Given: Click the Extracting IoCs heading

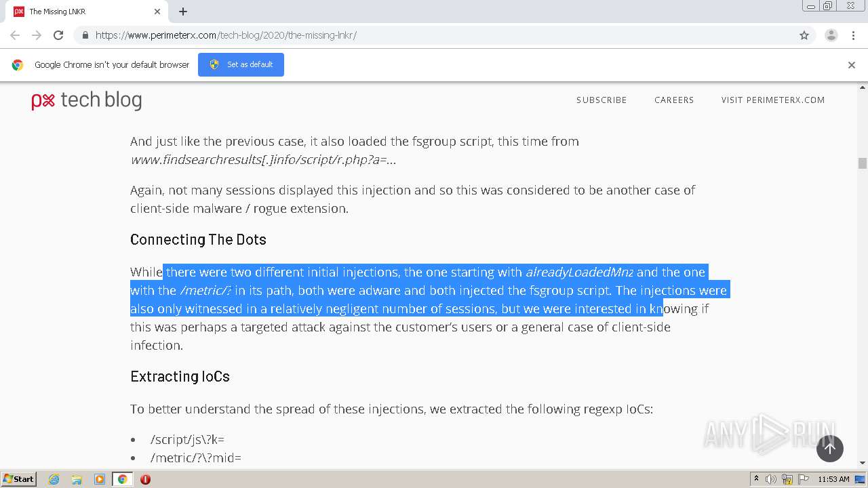Looking at the screenshot, I should 180,377.
